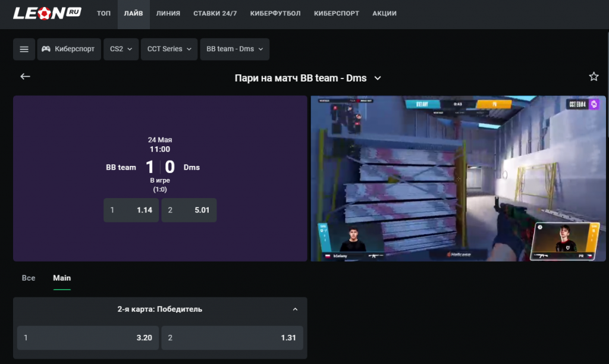609x364 pixels.
Task: Open the CCT Series tournament dropdown
Action: pyautogui.click(x=169, y=49)
